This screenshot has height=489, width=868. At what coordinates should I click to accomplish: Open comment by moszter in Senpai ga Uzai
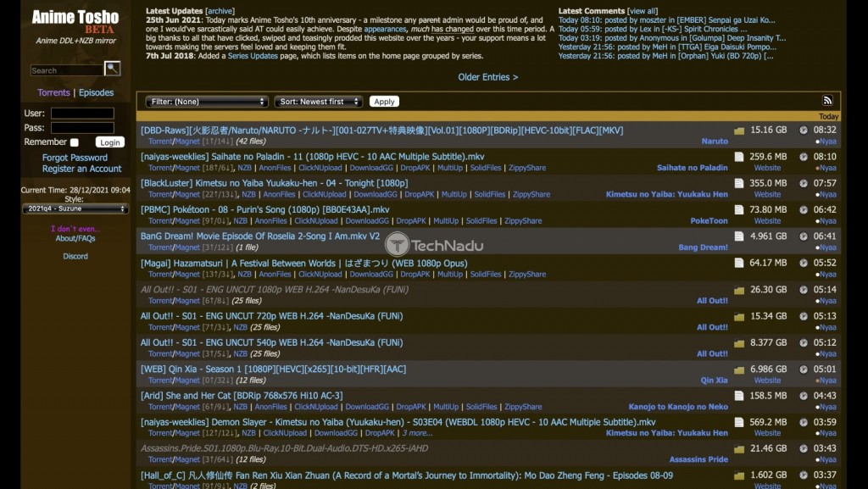pyautogui.click(x=666, y=19)
